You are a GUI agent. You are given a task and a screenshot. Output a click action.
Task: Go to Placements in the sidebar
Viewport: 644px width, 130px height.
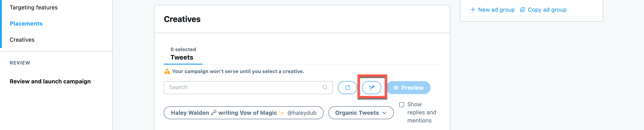click(26, 24)
